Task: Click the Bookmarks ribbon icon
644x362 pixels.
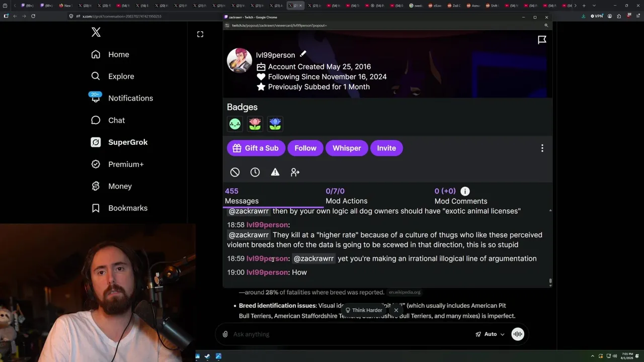Action: pos(96,208)
